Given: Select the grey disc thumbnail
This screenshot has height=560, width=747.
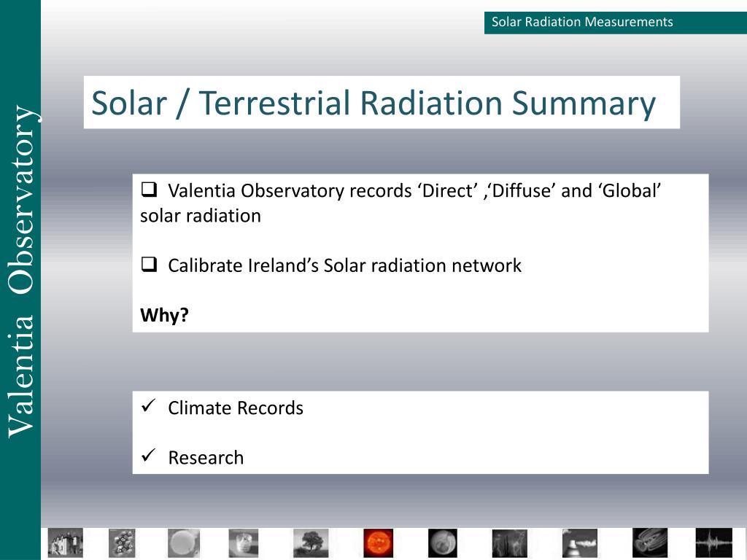Looking at the screenshot, I should (184, 542).
